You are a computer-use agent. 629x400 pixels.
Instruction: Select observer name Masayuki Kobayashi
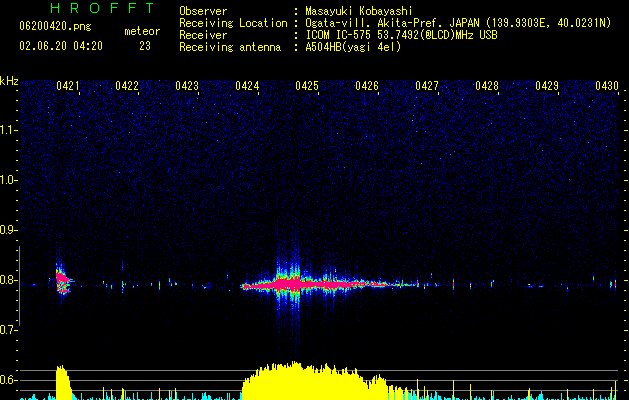click(359, 11)
